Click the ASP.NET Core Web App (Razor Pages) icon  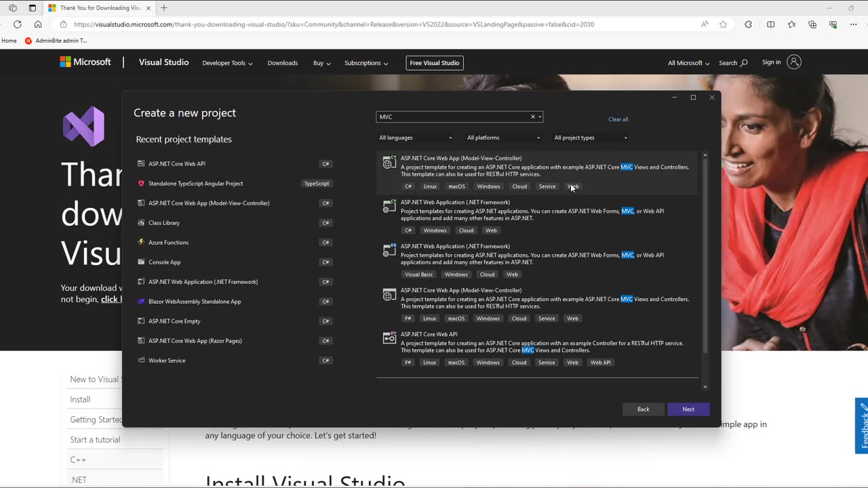coord(141,340)
